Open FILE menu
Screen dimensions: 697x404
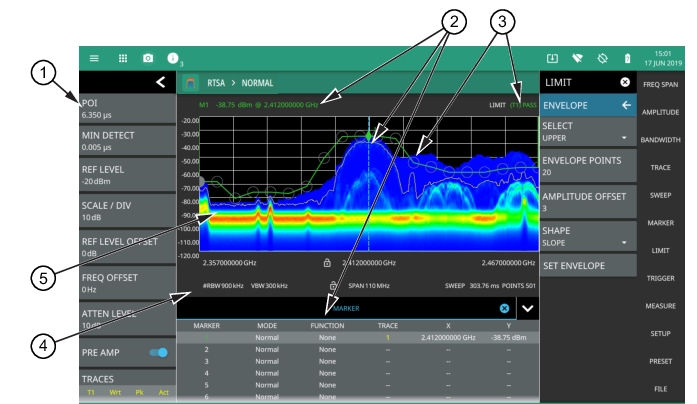tap(660, 389)
